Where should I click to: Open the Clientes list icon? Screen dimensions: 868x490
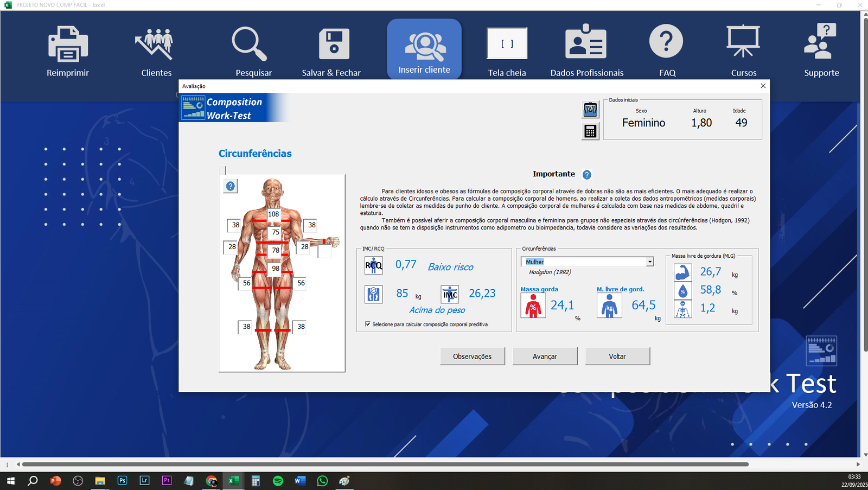click(x=156, y=44)
